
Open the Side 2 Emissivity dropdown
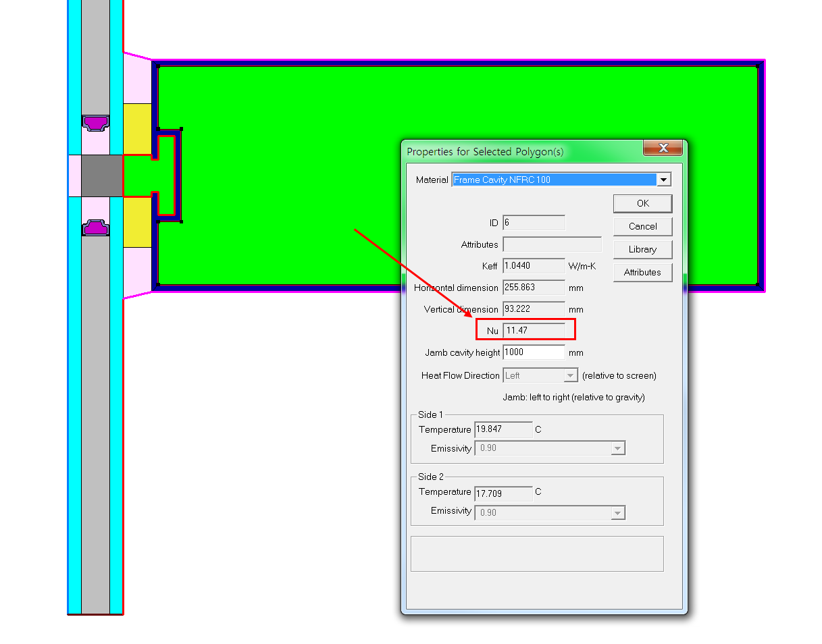(x=618, y=513)
